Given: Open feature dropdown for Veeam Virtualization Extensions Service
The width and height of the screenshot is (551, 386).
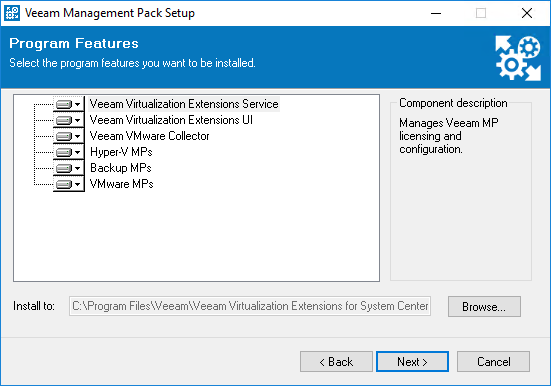Looking at the screenshot, I should pos(69,104).
